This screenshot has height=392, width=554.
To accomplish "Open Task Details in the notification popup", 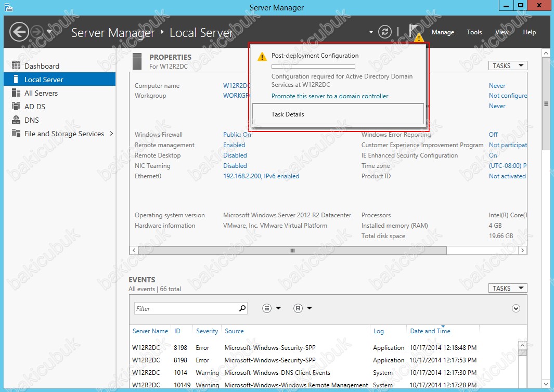I will point(338,114).
